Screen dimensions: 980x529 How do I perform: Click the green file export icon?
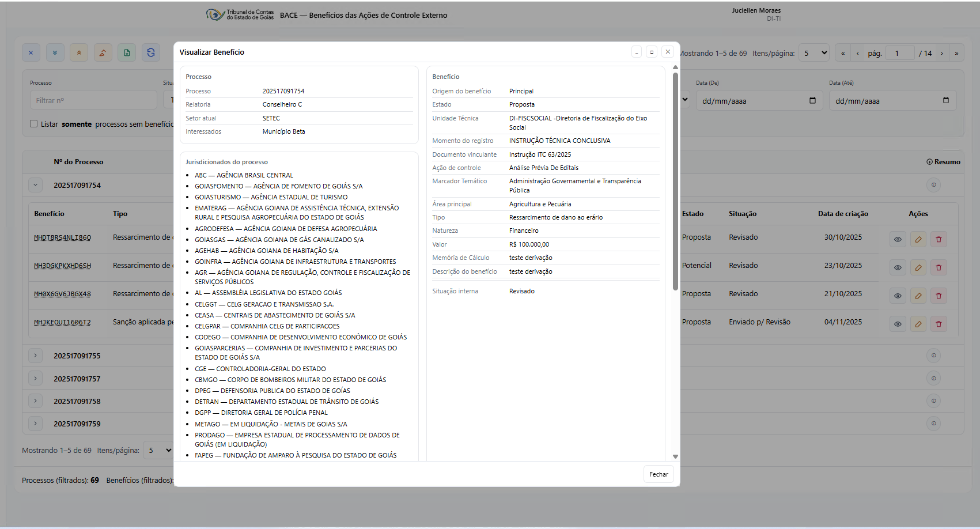(x=127, y=52)
